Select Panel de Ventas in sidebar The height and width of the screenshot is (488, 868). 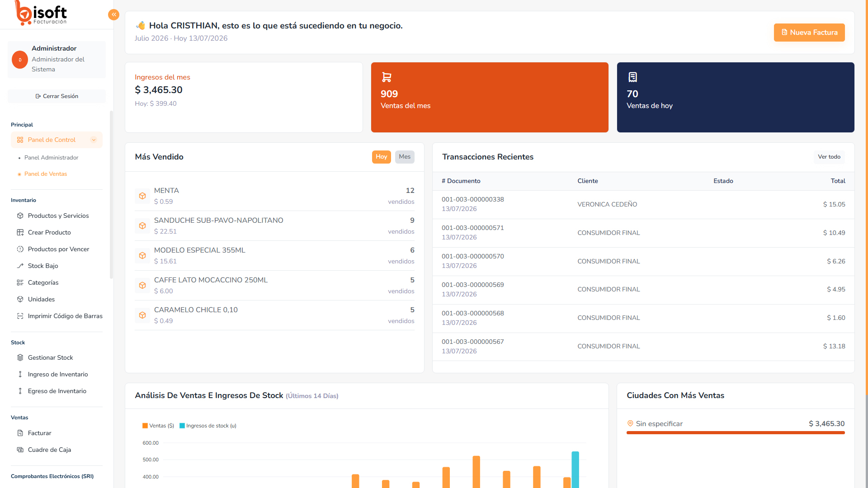pos(46,174)
